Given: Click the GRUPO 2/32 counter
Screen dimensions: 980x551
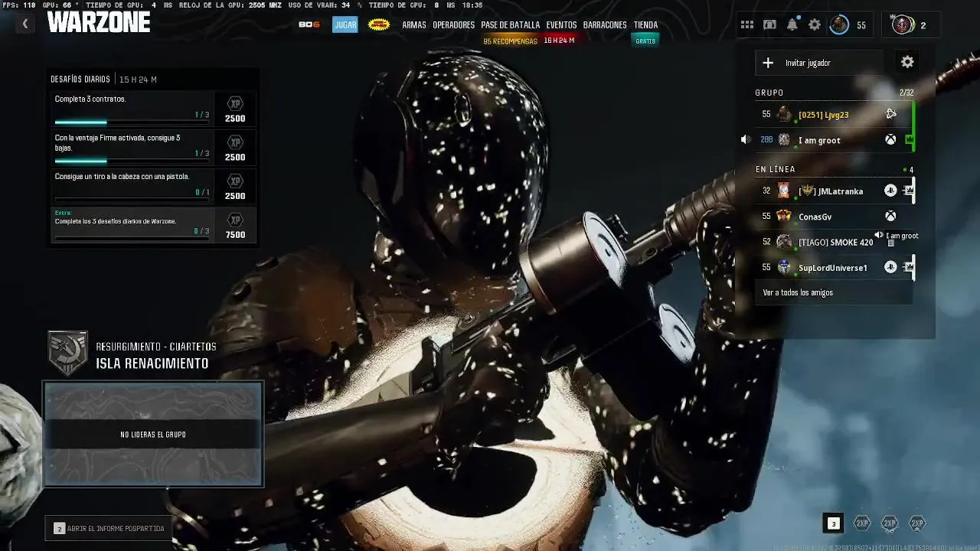Looking at the screenshot, I should (906, 93).
